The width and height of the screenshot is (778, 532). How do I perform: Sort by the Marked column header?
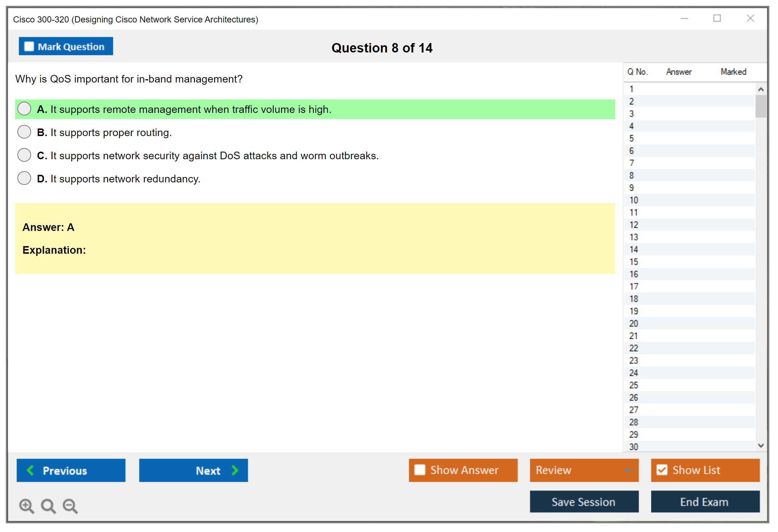(733, 72)
